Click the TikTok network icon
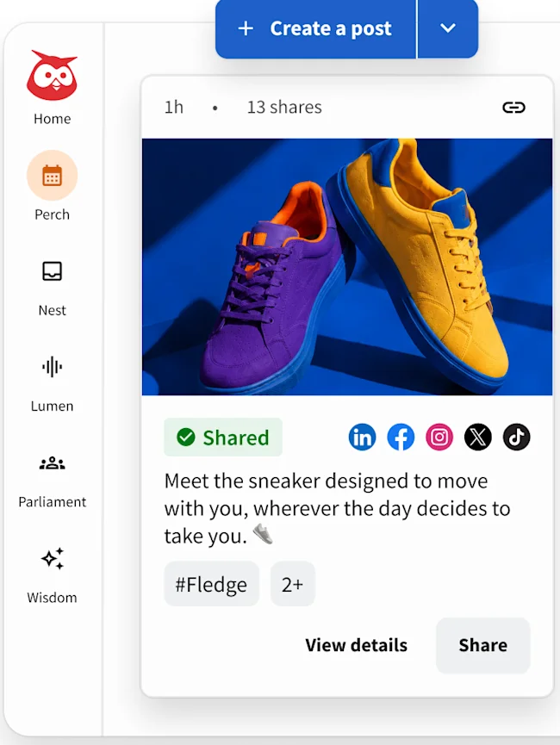Screen dimensions: 560x745 pos(516,438)
